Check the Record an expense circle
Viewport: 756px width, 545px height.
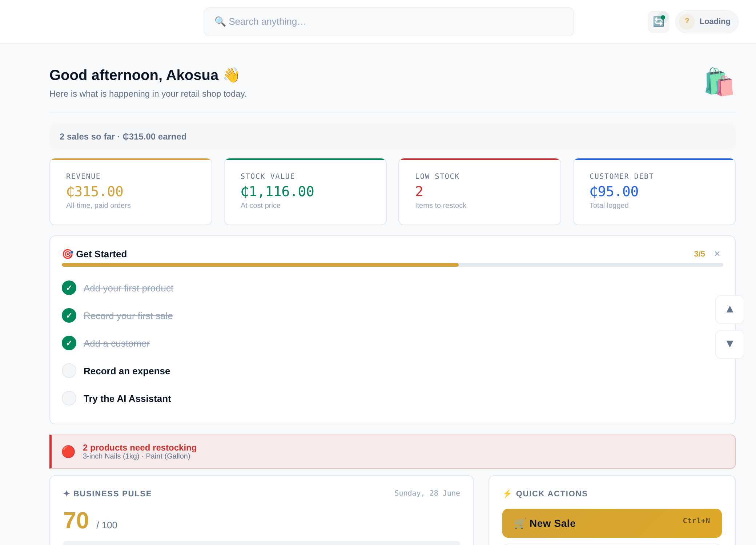pos(69,371)
